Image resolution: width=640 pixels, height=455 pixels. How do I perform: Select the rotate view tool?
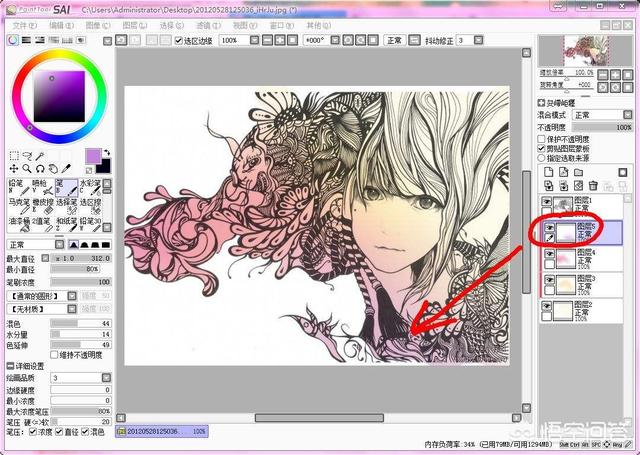tap(40, 169)
